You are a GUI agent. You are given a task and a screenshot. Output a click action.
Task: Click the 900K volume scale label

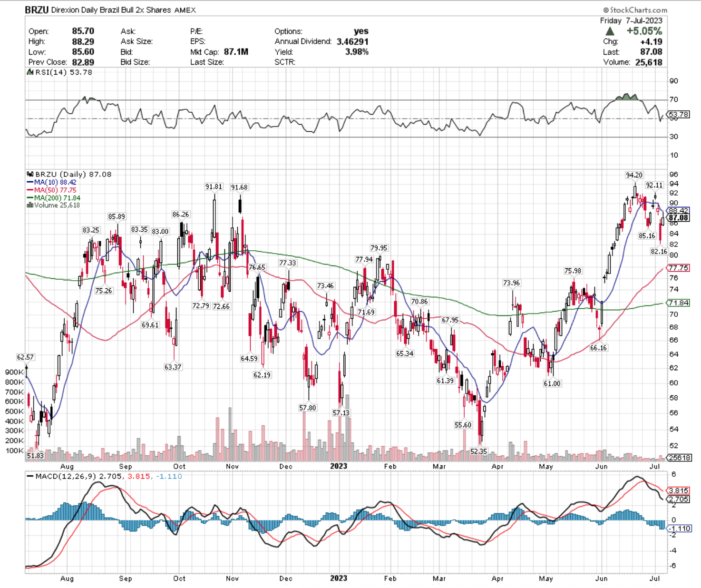pyautogui.click(x=14, y=372)
